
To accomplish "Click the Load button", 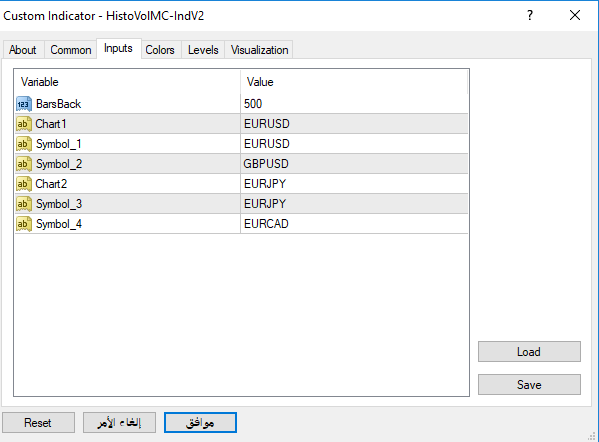I will click(529, 351).
